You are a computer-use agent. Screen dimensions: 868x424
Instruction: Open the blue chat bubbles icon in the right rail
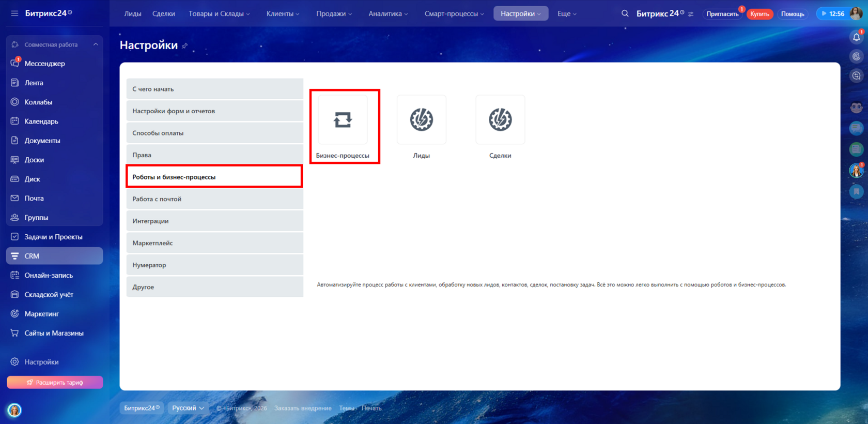856,128
